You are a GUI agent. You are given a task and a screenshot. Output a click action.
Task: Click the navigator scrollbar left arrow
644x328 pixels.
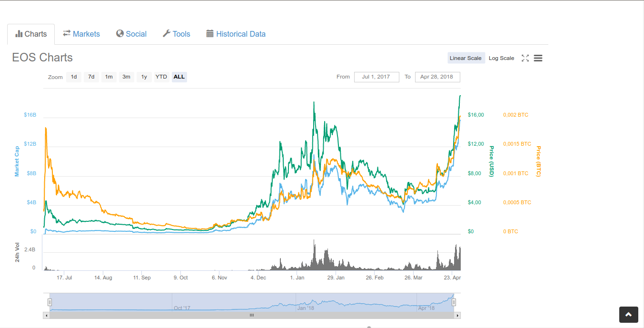[x=46, y=315]
